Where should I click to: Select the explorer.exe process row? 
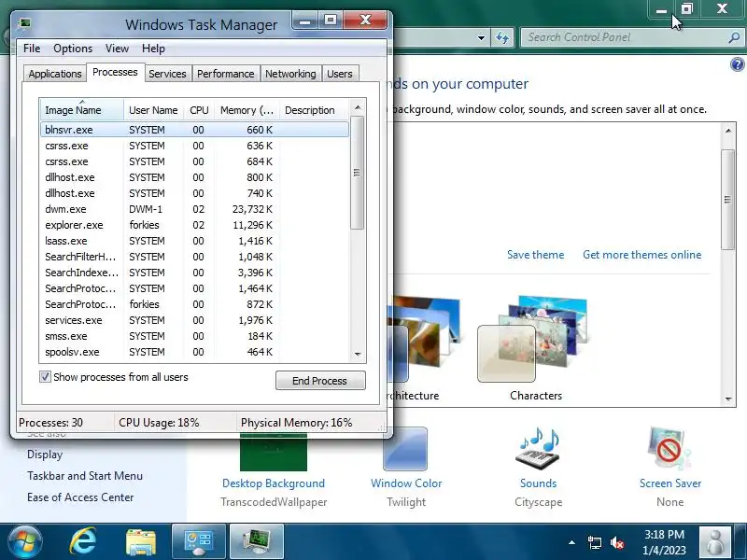[x=195, y=225]
